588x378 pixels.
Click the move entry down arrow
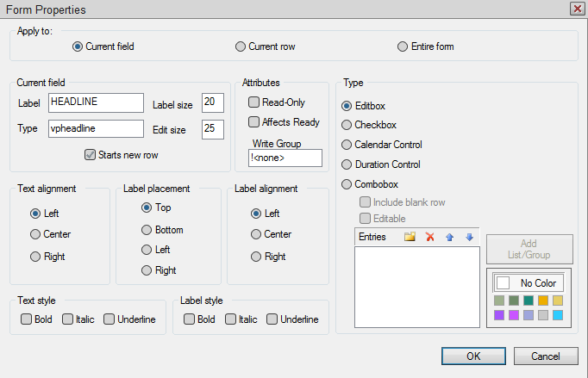click(469, 237)
